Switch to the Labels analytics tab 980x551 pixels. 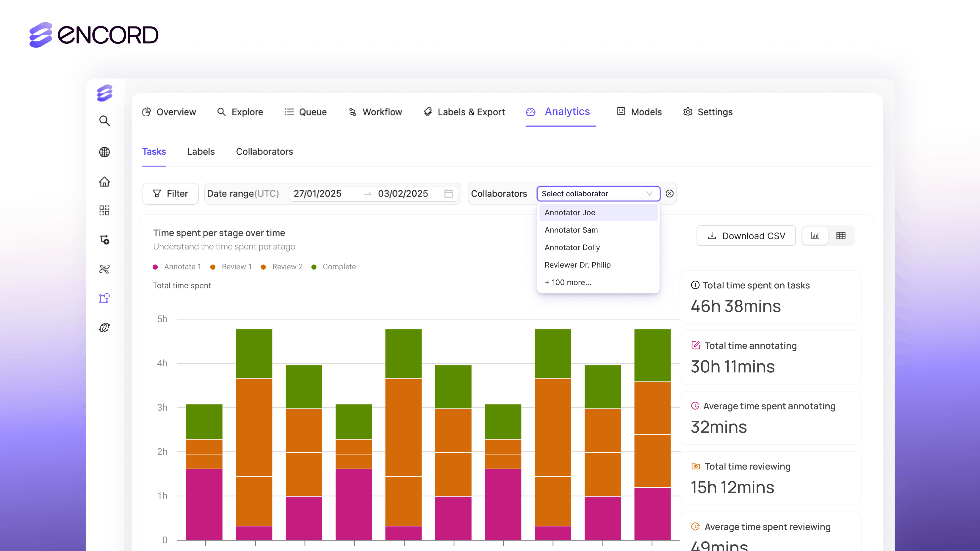201,151
